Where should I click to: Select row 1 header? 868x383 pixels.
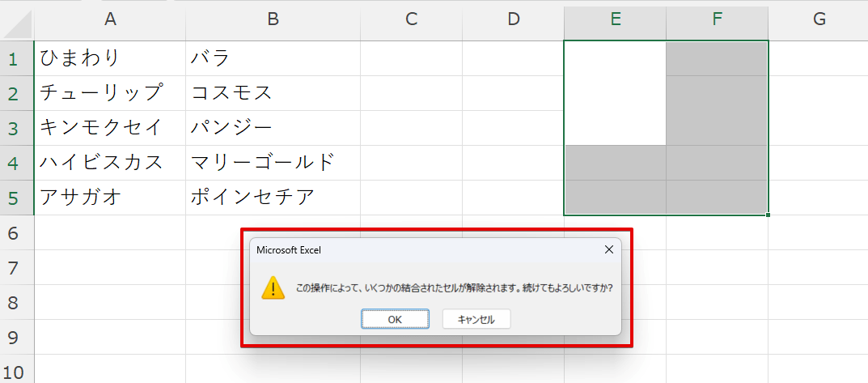click(15, 58)
